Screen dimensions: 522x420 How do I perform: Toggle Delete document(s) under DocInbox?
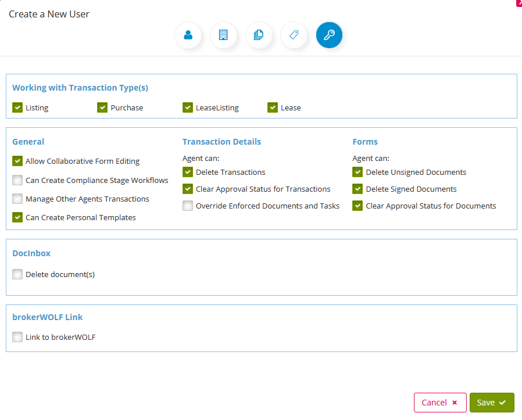tap(17, 274)
